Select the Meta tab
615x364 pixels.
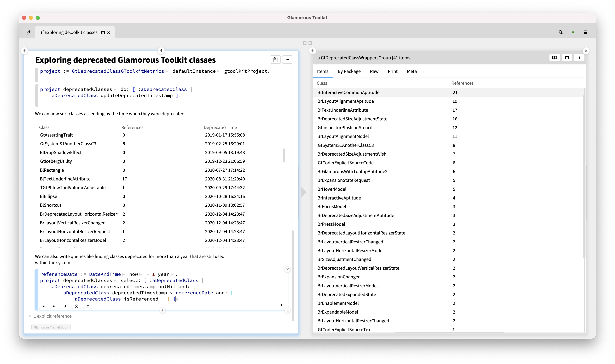[412, 71]
